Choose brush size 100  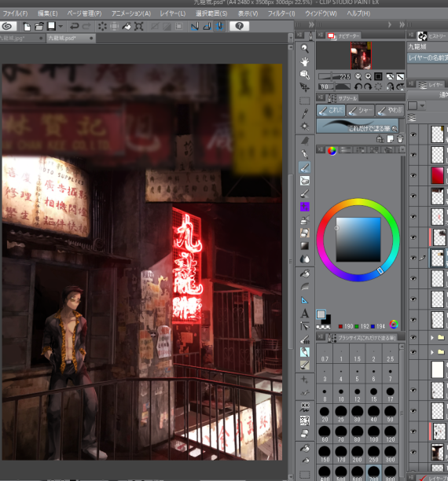point(373,434)
